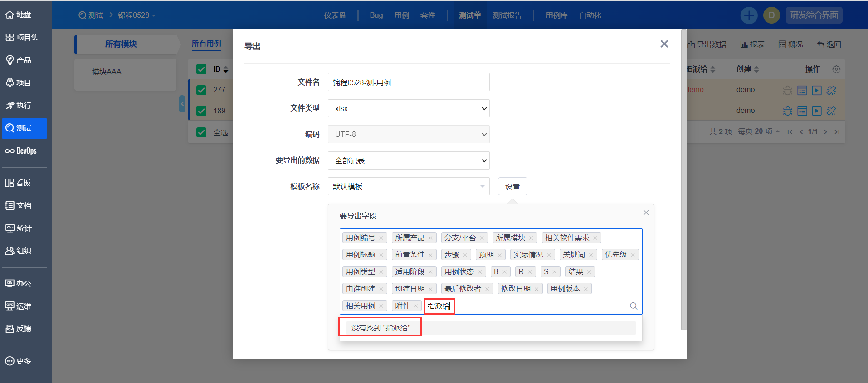
Task: Remove the 用例编号 field tag
Action: [381, 238]
